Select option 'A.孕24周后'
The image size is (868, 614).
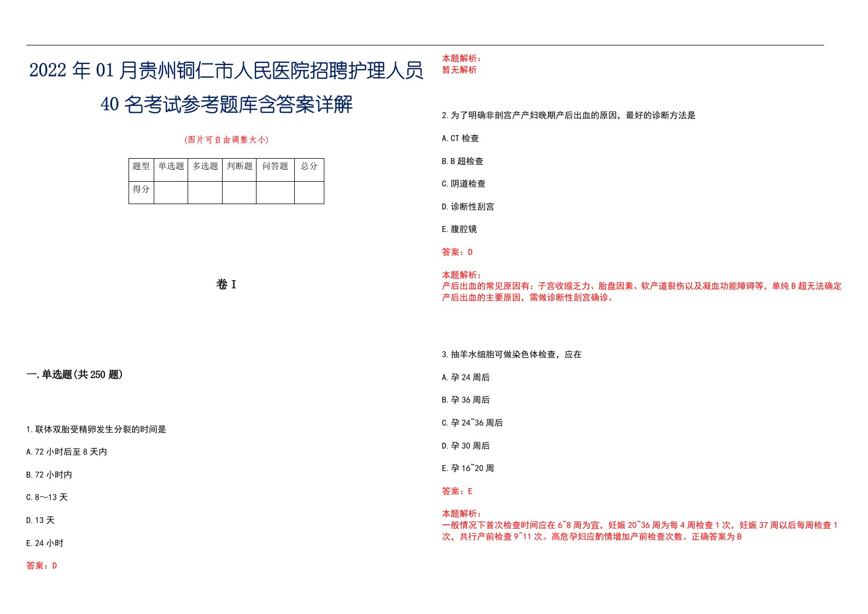point(466,378)
